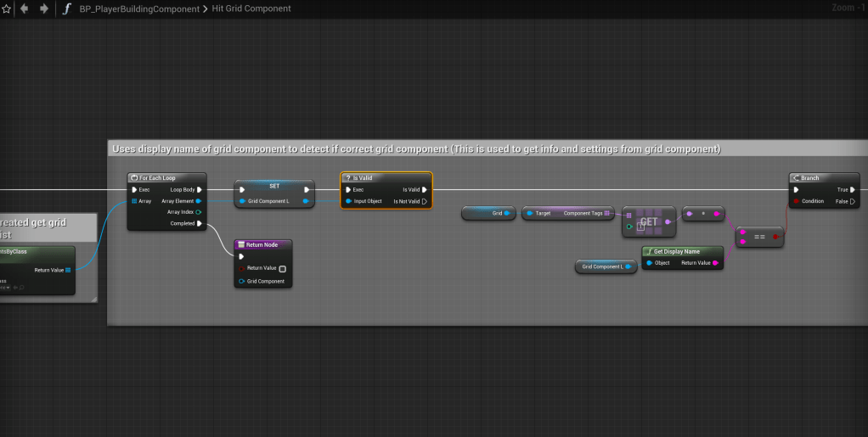Click the Hit Grid Component breadcrumb
This screenshot has width=868, height=437.
pyautogui.click(x=251, y=8)
